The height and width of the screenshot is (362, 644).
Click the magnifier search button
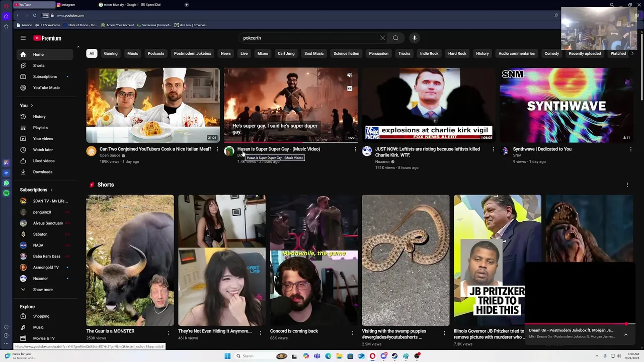click(x=395, y=38)
